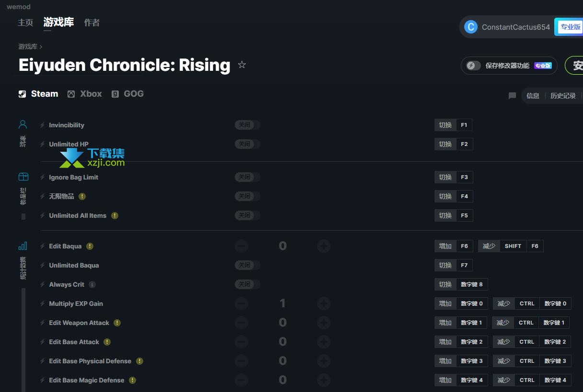Image resolution: width=583 pixels, height=392 pixels.
Task: Select the stats bar-chart icon in sidebar
Action: 23,246
